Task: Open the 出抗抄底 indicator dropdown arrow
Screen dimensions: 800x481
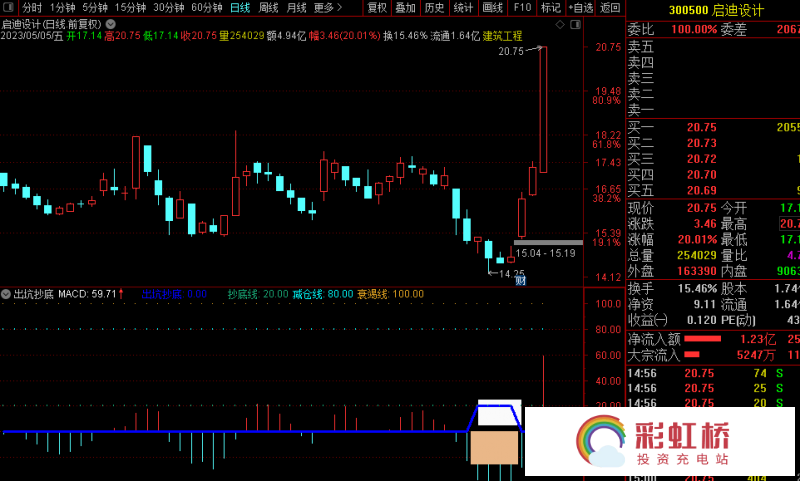Action: click(6, 294)
